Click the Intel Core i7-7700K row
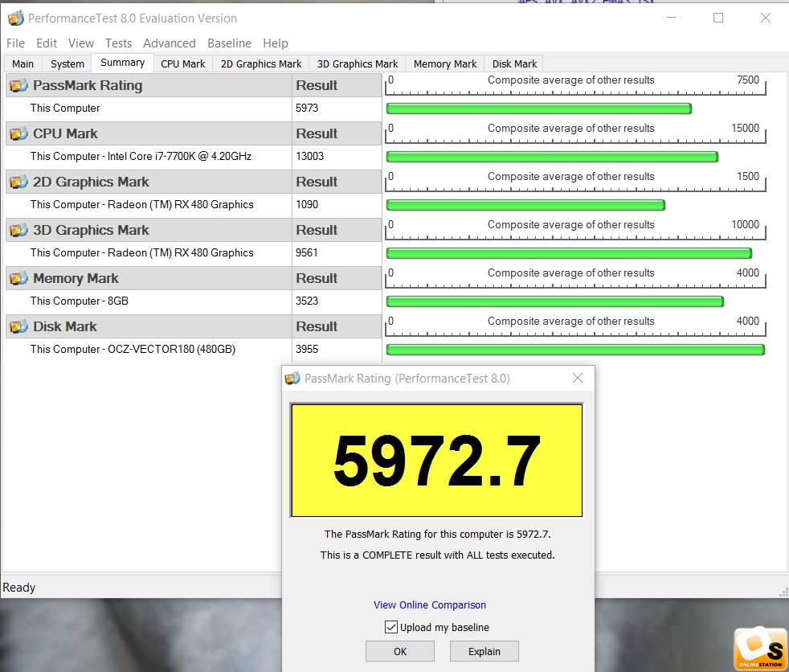Screen dimensions: 789x672 tap(194, 157)
